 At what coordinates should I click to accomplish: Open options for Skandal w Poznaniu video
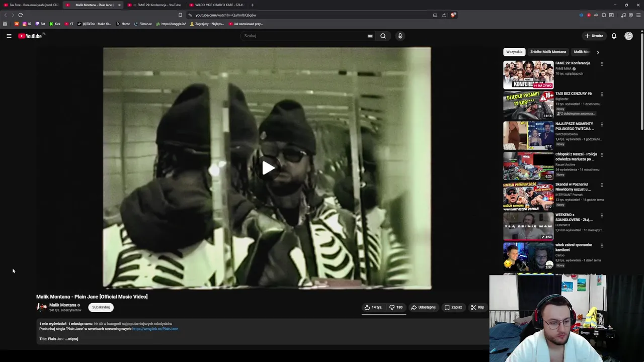(x=602, y=185)
